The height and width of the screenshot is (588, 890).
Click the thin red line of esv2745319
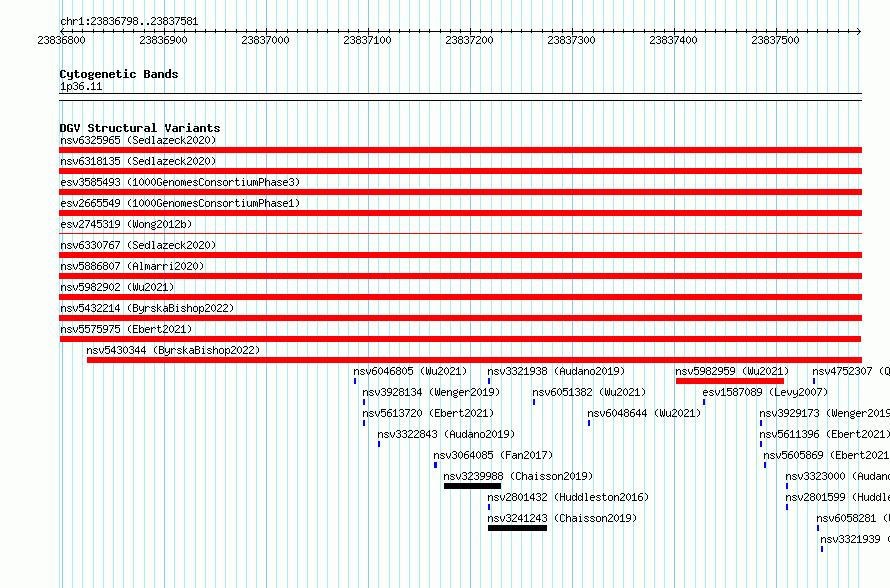pyautogui.click(x=460, y=233)
